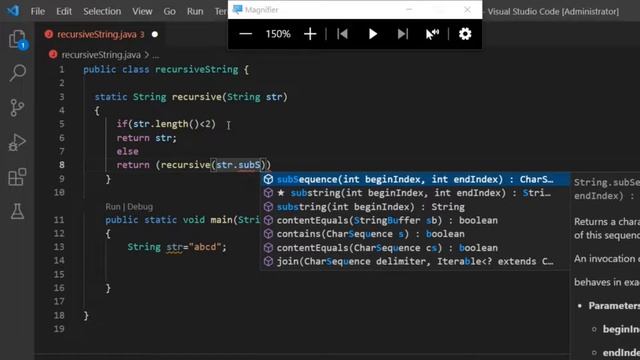The image size is (640, 360).
Task: Open the Source Control view icon
Action: (17, 108)
